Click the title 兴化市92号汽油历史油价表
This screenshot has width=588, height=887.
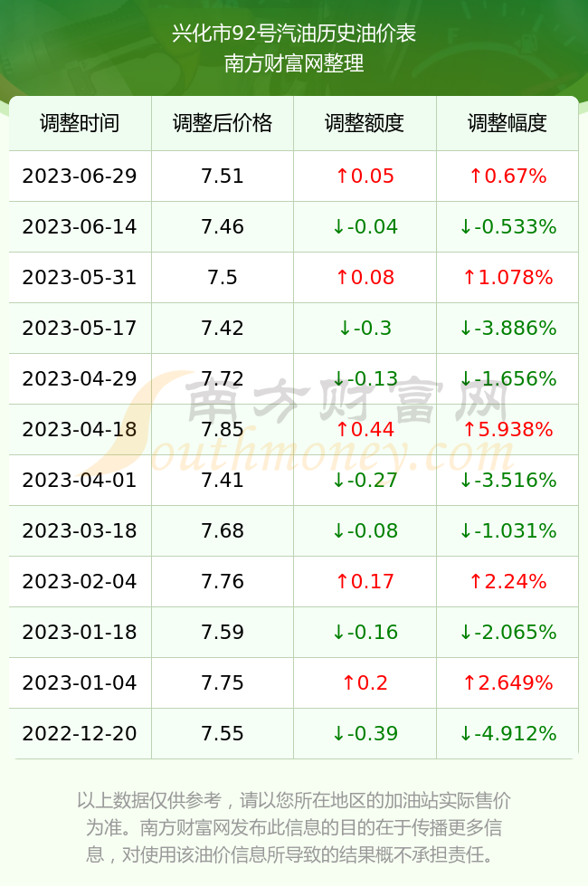[294, 33]
